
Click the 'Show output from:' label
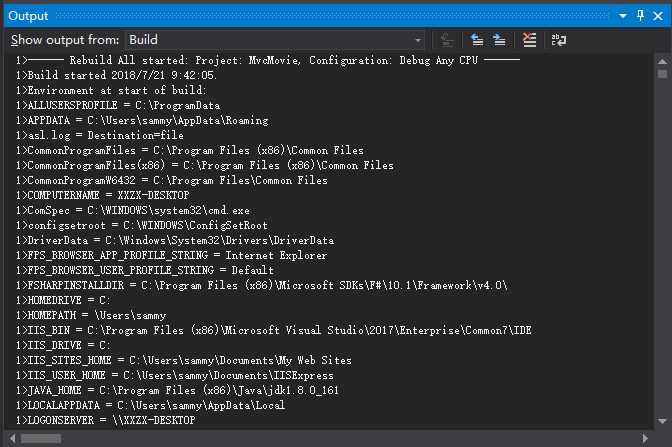pyautogui.click(x=65, y=40)
